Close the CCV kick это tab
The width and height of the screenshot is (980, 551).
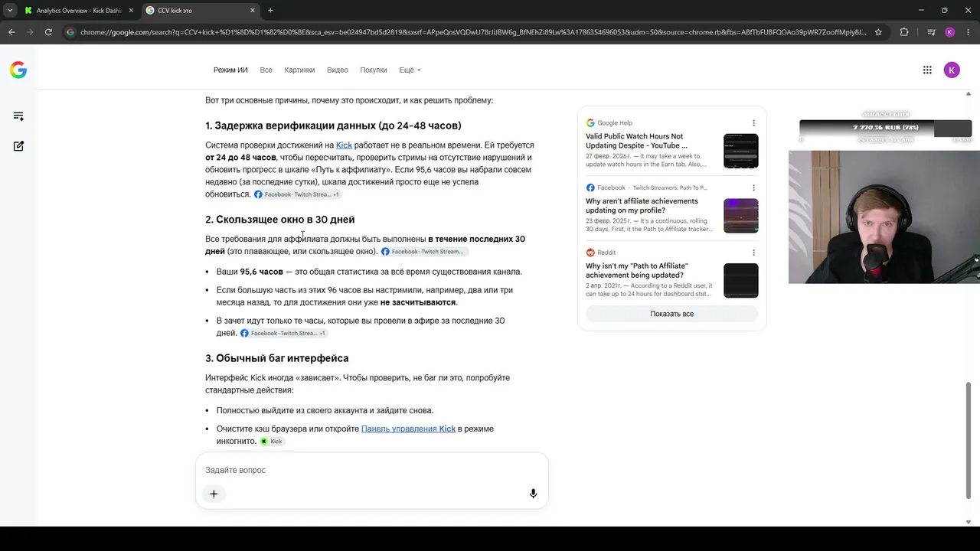point(253,11)
